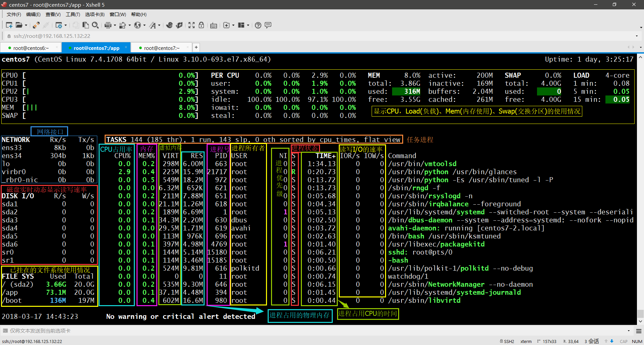Open the 窗口(W) menu
The height and width of the screenshot is (345, 644).
[118, 14]
